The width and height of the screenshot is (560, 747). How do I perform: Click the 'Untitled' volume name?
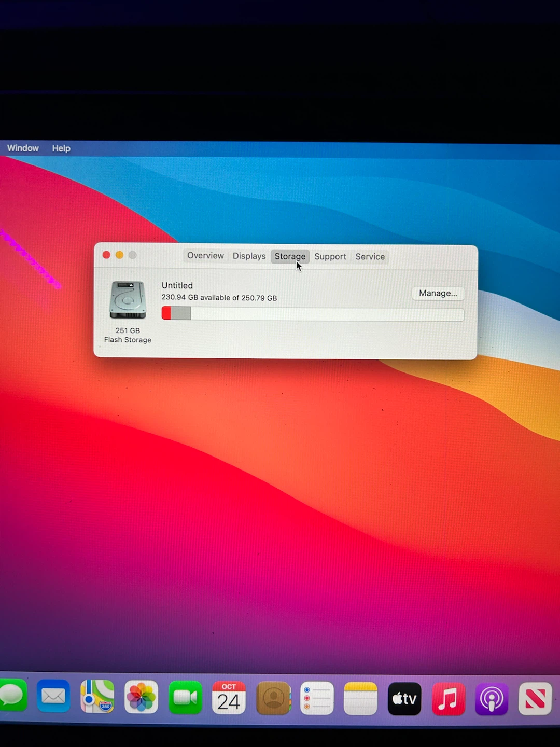pos(177,285)
